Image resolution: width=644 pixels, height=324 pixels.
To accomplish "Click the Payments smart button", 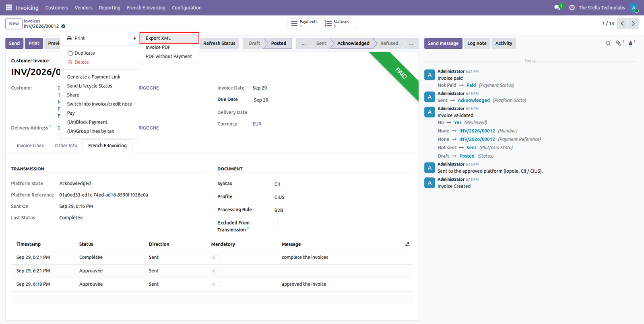I will [305, 24].
